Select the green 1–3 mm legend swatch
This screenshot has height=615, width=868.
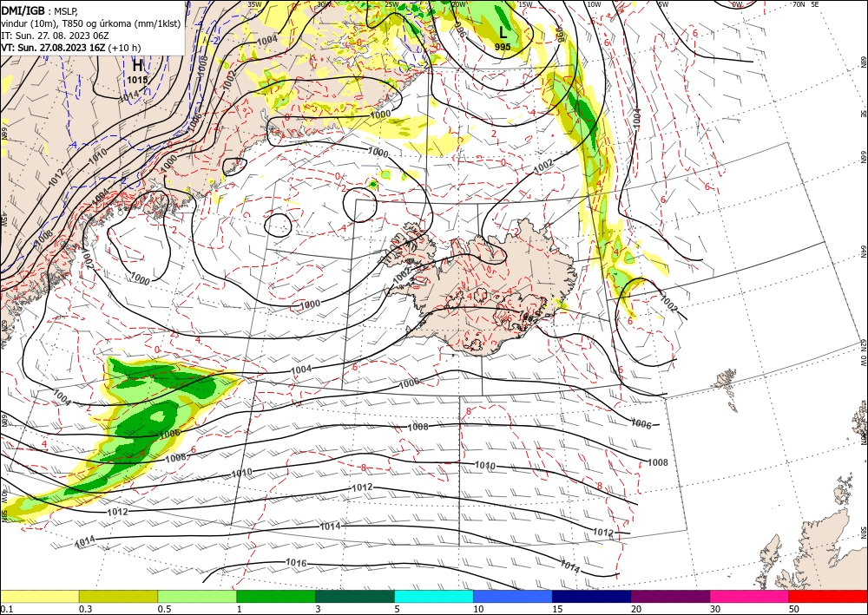(x=276, y=596)
